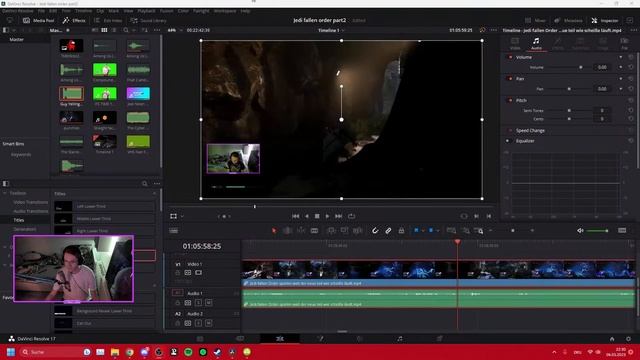Toggle loop playback
The width and height of the screenshot is (640, 360).
tap(351, 216)
